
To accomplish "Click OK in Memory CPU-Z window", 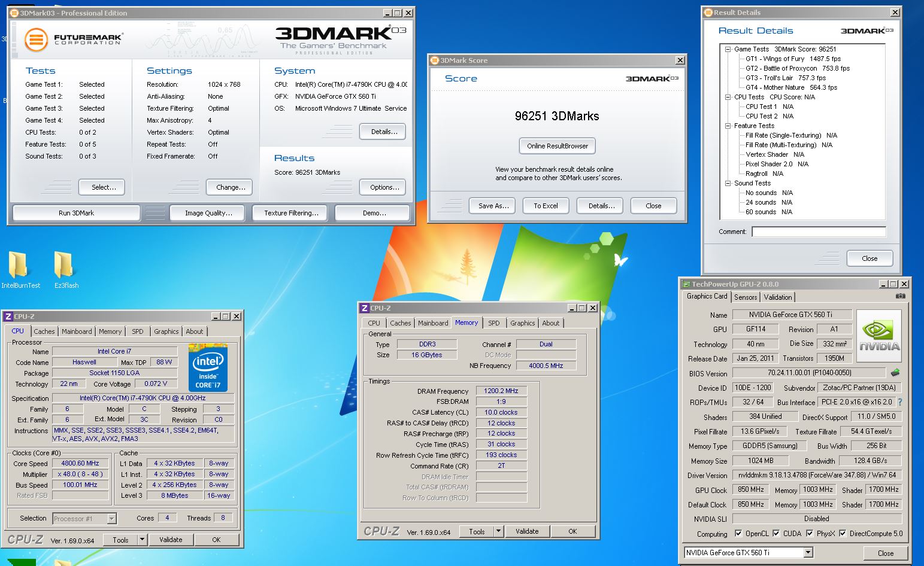I will point(572,531).
